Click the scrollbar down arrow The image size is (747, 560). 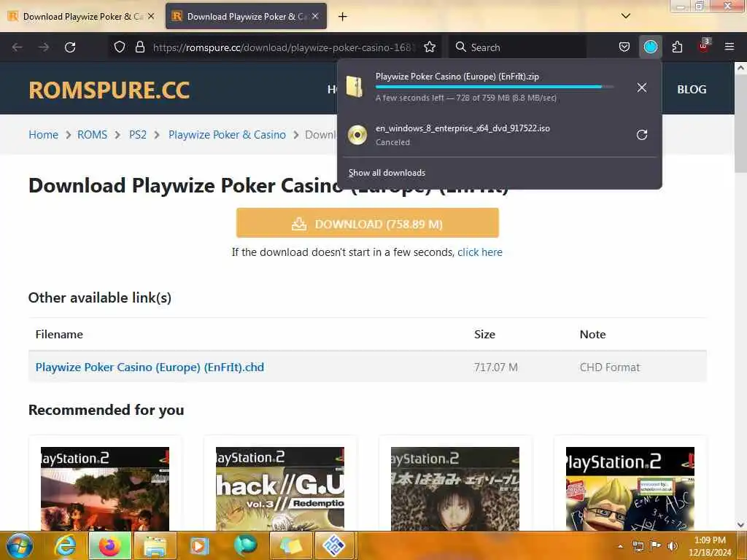coord(740,525)
